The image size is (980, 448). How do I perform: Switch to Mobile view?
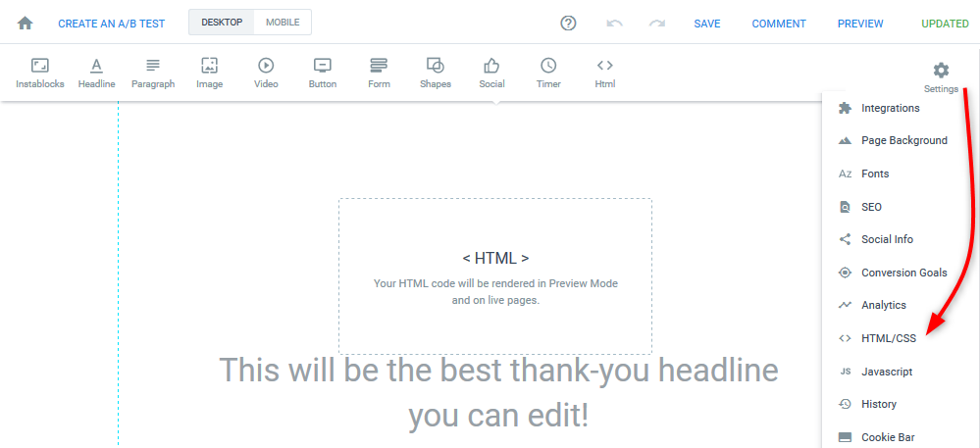(283, 23)
